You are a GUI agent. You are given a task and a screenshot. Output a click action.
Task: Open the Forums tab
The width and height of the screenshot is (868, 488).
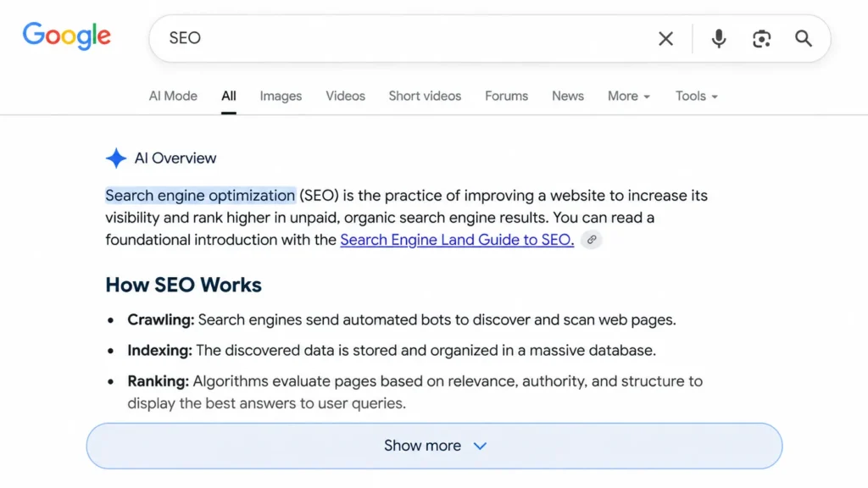506,96
